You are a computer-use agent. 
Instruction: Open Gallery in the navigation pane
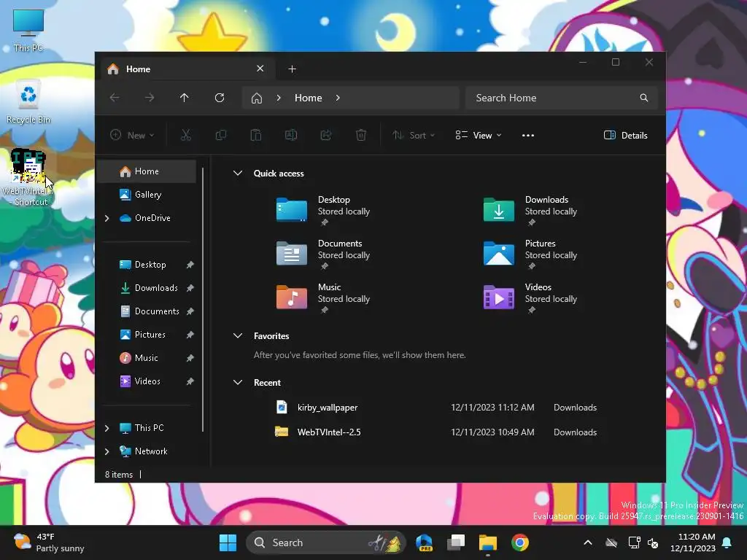coord(147,195)
